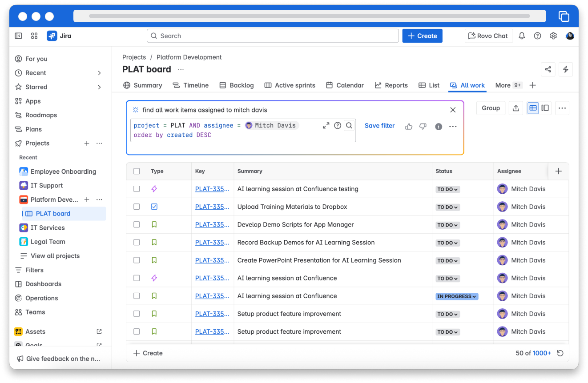
Task: Open status dropdown for Create PowerPoint Presentation
Action: 447,260
